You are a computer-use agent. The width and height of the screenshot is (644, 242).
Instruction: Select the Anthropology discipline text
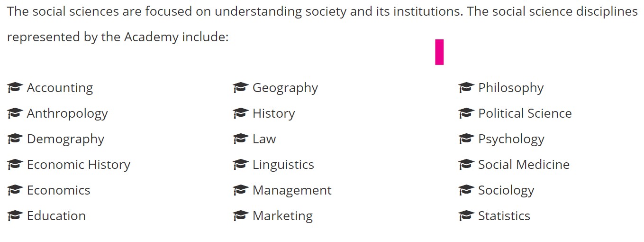(x=67, y=113)
